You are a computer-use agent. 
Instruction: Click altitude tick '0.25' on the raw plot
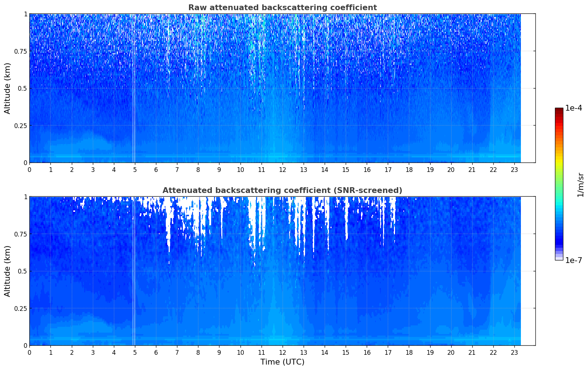coord(20,126)
